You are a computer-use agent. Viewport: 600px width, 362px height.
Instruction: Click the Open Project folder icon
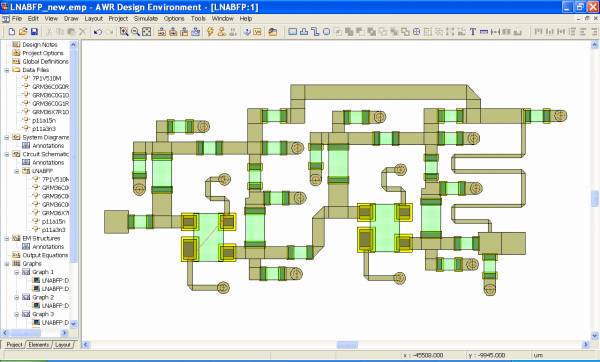(23, 32)
